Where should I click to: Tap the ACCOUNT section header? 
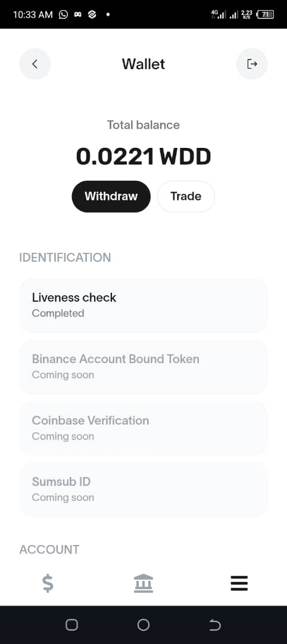[x=49, y=550]
